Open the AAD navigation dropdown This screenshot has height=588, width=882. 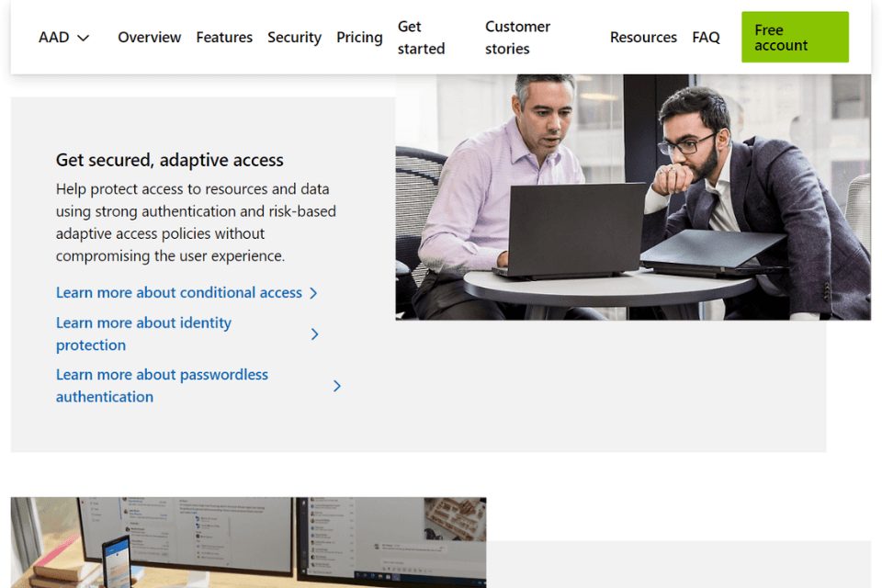point(64,37)
